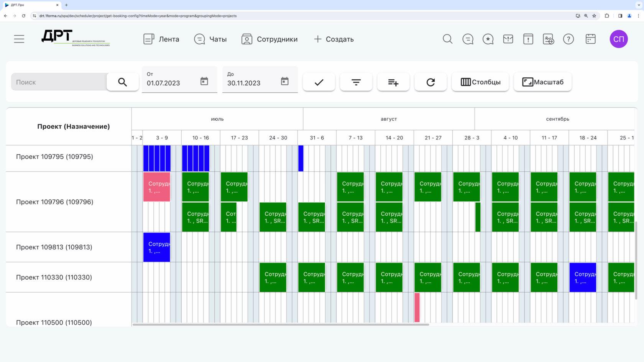Open small blue block in Проект 109795 week 31-6
Viewport: 644px width, 362px height.
coord(301,158)
